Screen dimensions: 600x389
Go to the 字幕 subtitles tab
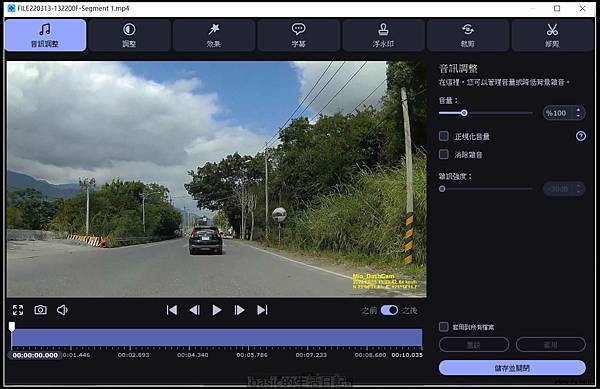pyautogui.click(x=298, y=35)
